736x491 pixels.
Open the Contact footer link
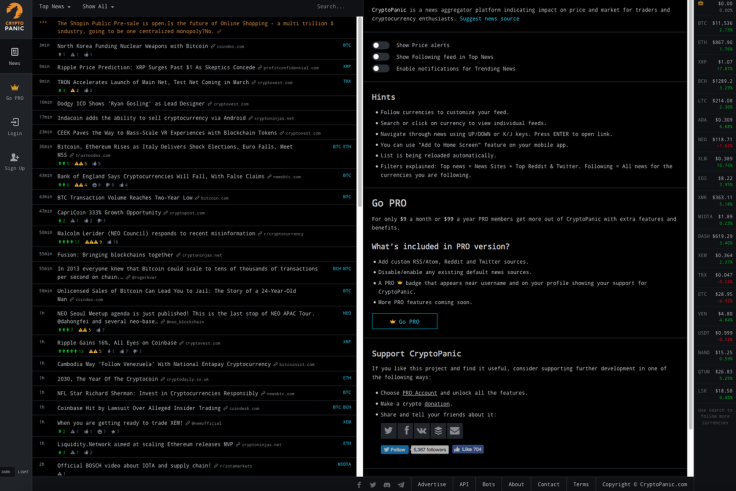click(548, 484)
